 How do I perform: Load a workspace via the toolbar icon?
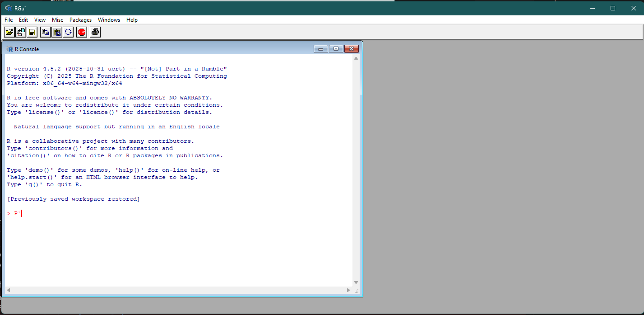coord(20,32)
